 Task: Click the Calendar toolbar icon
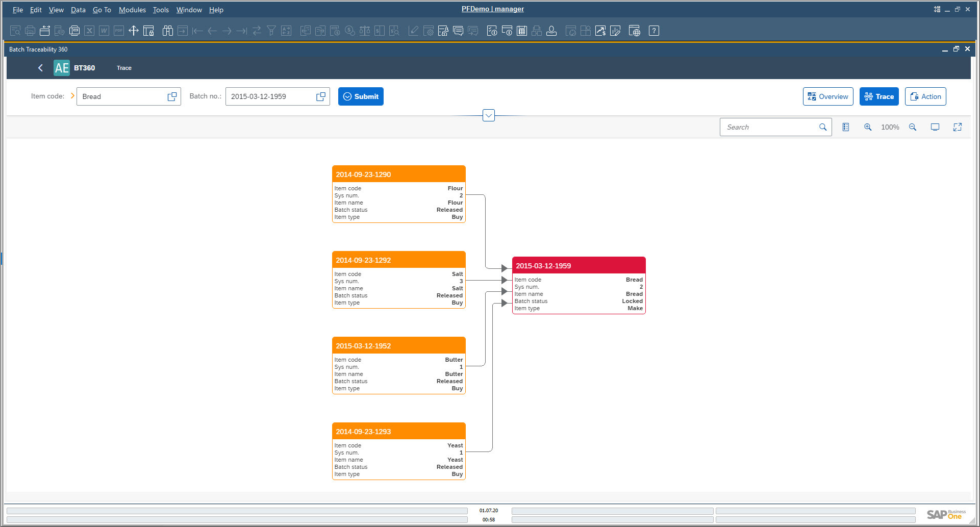[522, 31]
